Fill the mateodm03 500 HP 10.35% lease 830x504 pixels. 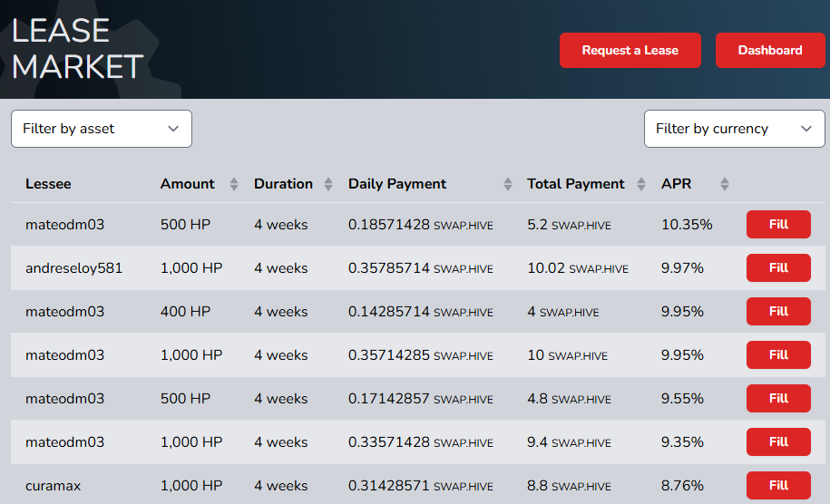point(778,224)
